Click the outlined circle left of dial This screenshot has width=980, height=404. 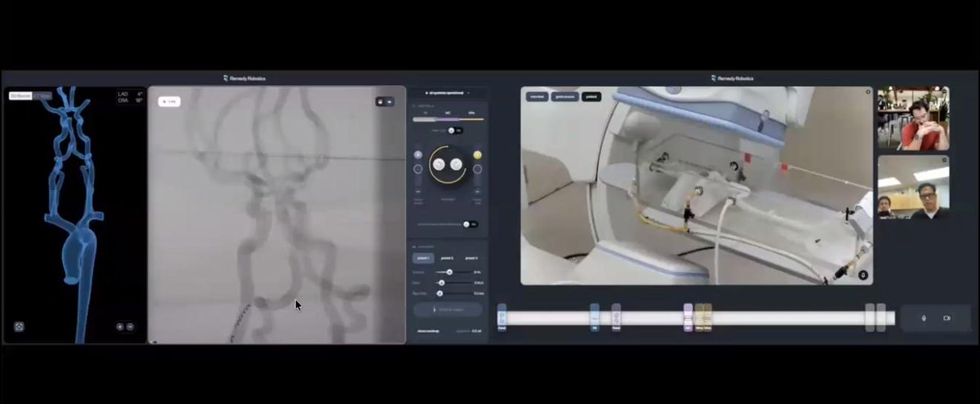tap(418, 169)
